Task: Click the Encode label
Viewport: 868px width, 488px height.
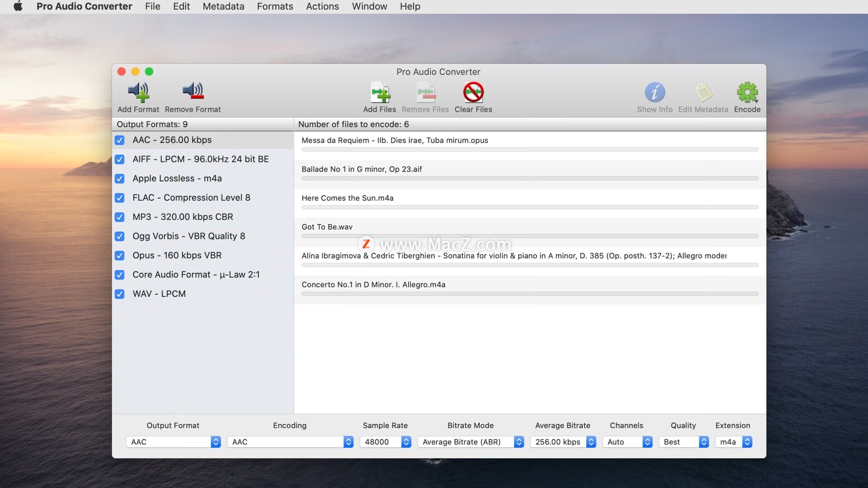Action: pyautogui.click(x=747, y=109)
